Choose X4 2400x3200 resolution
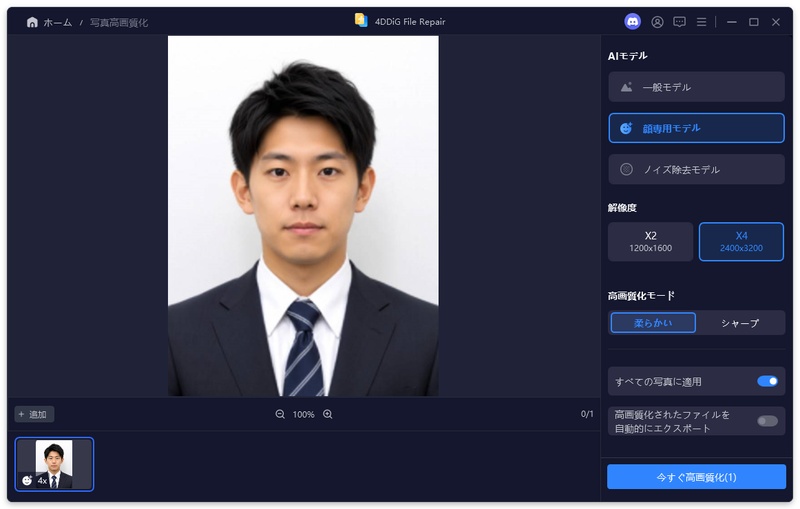800x509 pixels. coord(741,242)
